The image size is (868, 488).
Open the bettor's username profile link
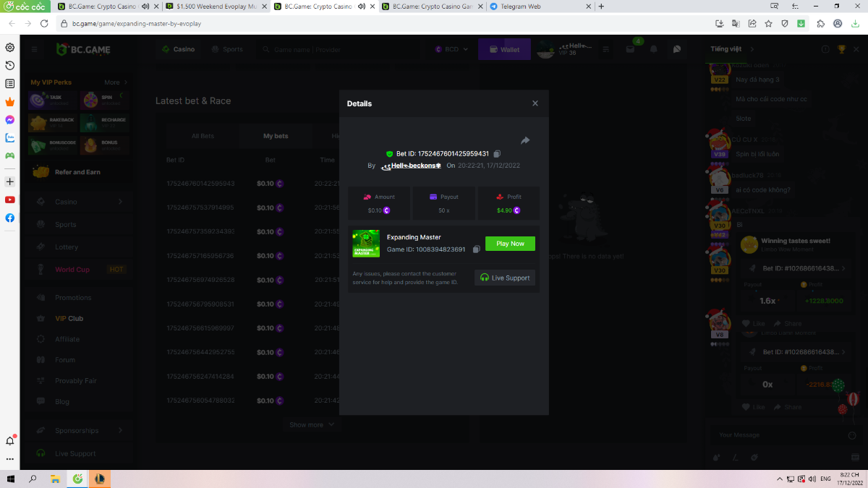pyautogui.click(x=412, y=166)
